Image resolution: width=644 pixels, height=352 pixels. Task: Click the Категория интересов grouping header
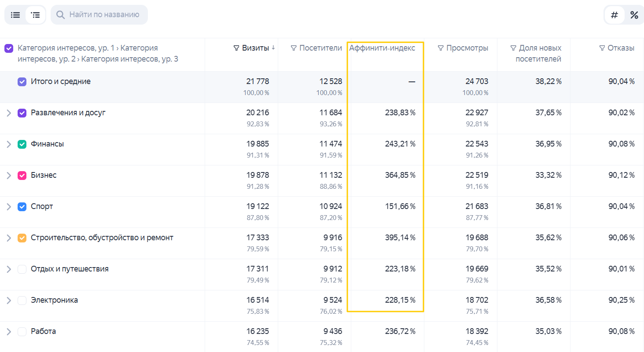click(x=98, y=53)
